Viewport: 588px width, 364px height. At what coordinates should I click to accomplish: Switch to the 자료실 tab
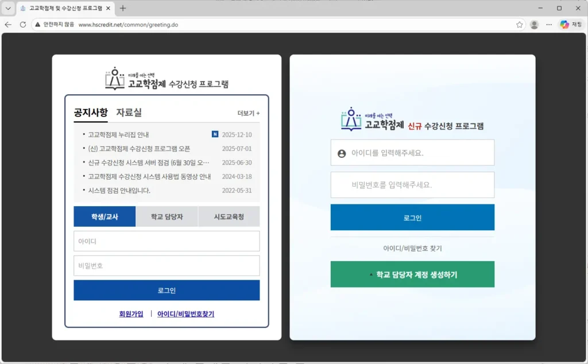(x=127, y=113)
